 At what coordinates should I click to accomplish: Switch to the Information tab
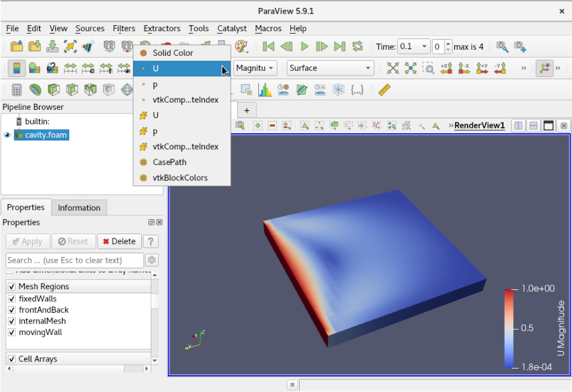[x=79, y=207]
